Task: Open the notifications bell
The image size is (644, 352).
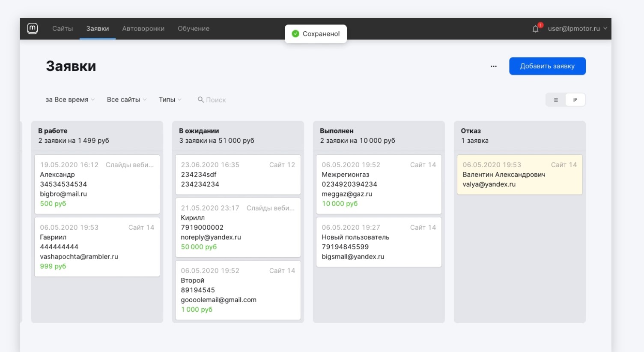Action: [535, 29]
